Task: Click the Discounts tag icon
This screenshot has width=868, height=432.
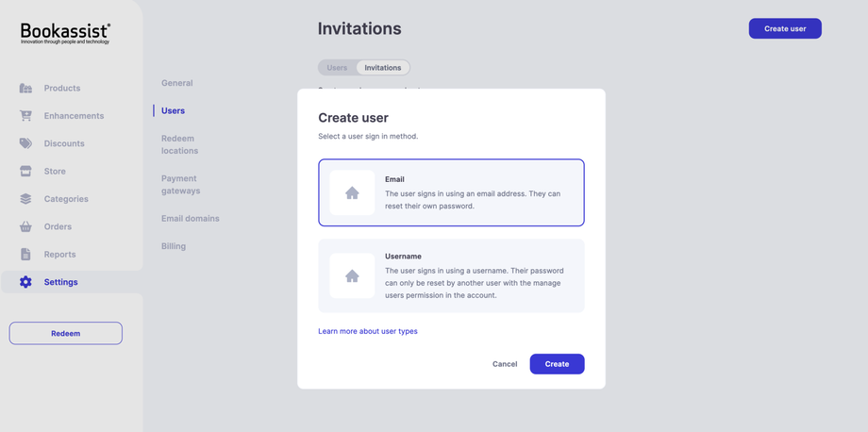Action: [25, 143]
